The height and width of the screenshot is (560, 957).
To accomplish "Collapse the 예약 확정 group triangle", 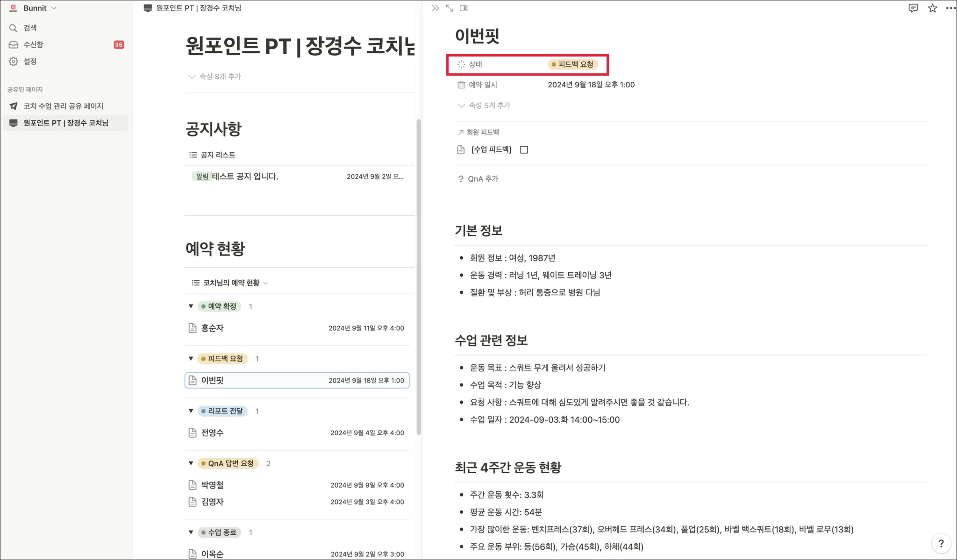I will (x=191, y=306).
